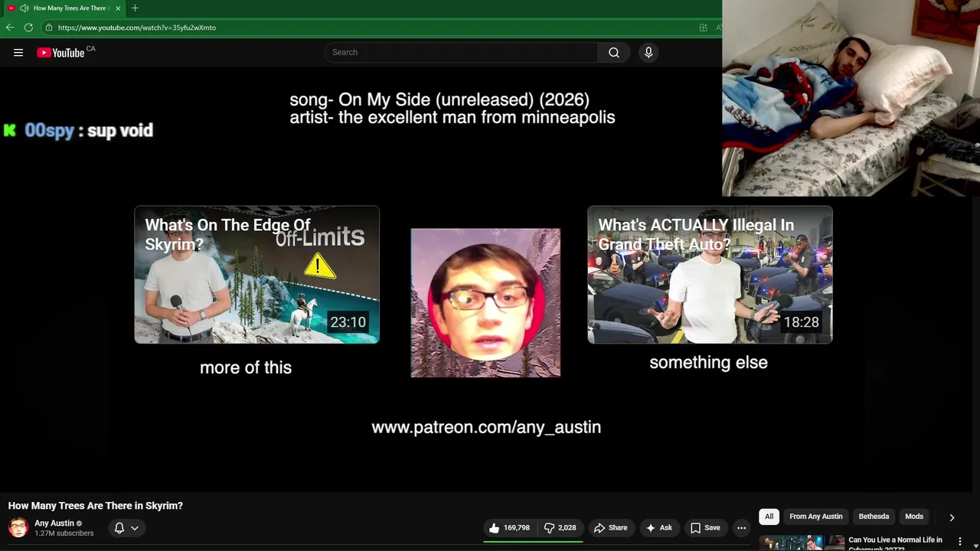
Task: Open the three-dot more actions menu
Action: point(741,527)
